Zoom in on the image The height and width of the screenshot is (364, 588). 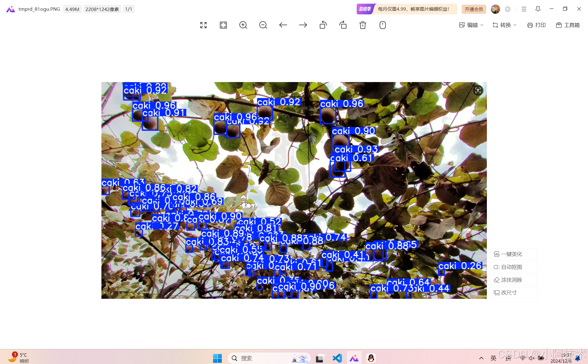pyautogui.click(x=243, y=25)
